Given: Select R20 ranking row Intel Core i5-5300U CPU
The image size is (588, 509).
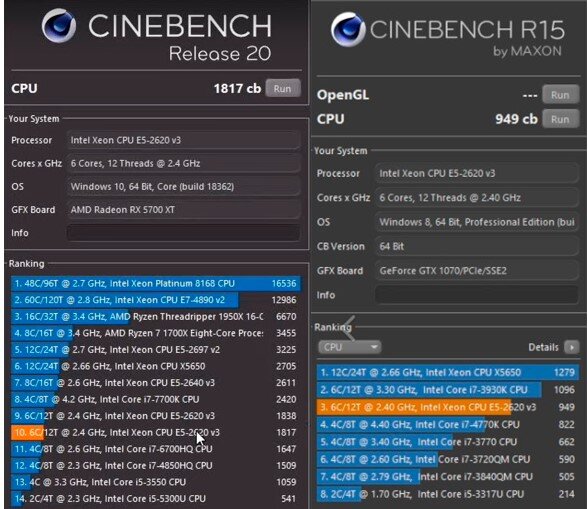Looking at the screenshot, I should [x=156, y=498].
